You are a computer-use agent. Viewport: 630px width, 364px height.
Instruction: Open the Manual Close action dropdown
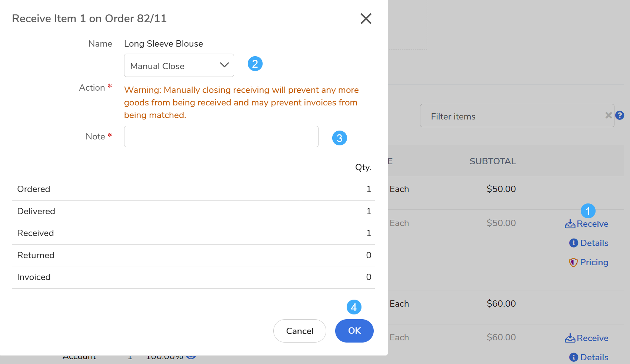point(179,65)
